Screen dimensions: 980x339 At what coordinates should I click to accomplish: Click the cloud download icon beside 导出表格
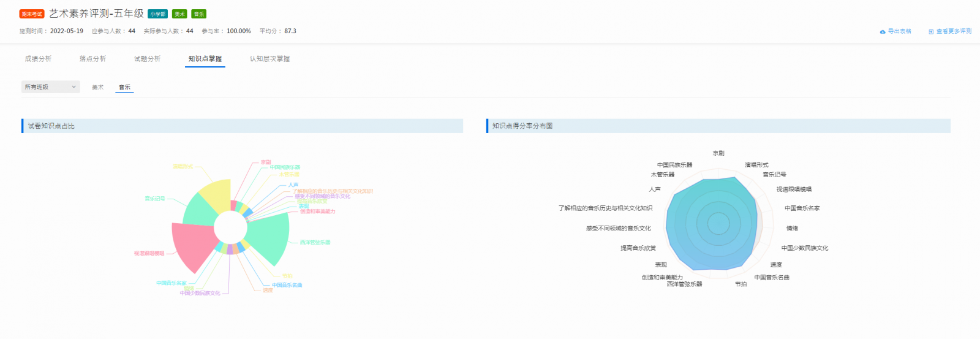883,31
